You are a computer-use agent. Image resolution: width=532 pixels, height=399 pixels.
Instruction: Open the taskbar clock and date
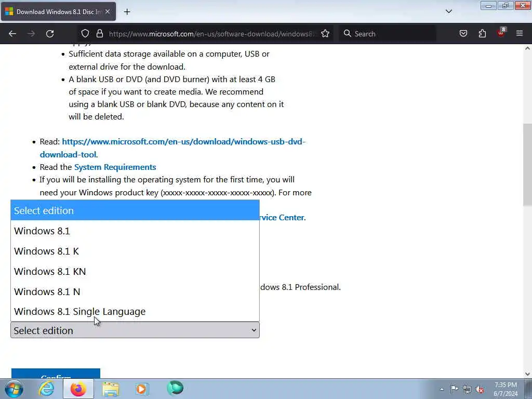click(506, 389)
